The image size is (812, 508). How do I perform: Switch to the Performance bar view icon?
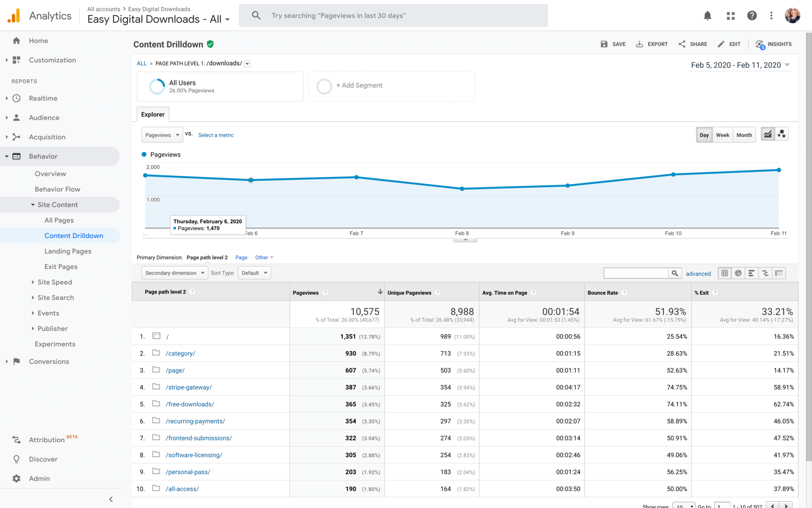[751, 273]
